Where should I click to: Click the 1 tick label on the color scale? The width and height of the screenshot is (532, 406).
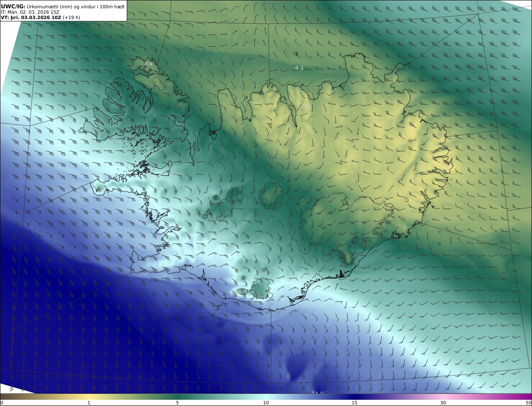[89, 403]
